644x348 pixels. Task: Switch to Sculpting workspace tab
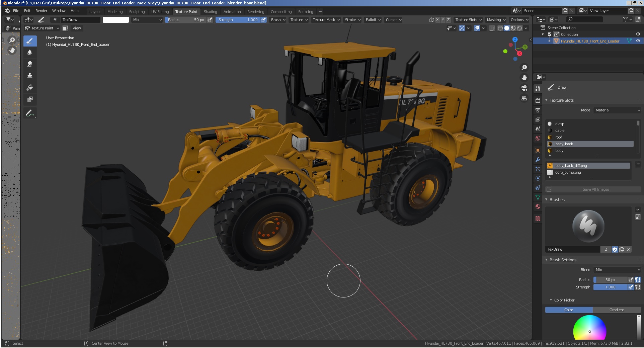point(137,11)
